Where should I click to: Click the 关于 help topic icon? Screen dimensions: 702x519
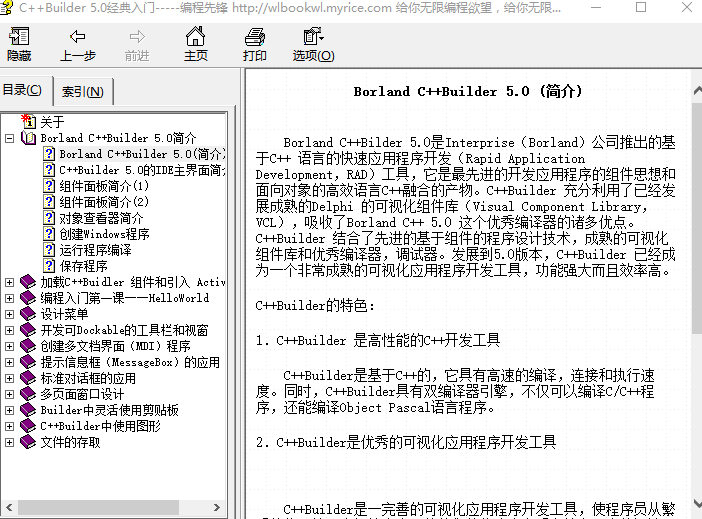click(28, 122)
